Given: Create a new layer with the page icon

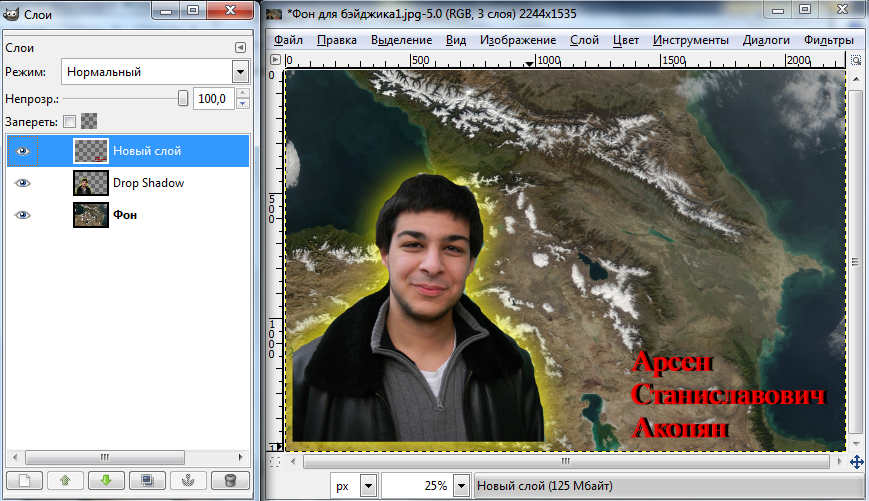Looking at the screenshot, I should coord(24,480).
